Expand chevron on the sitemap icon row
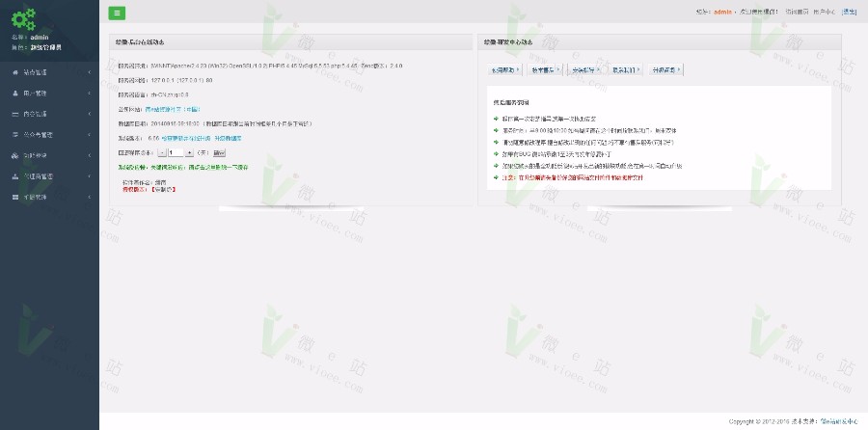The image size is (868, 430). (x=90, y=176)
